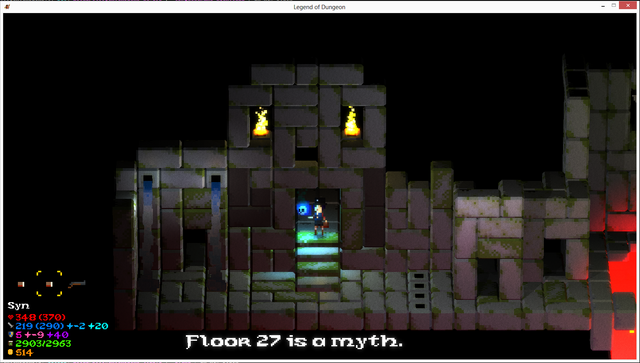Click the game icon in title bar
640x363 pixels.
click(7, 7)
